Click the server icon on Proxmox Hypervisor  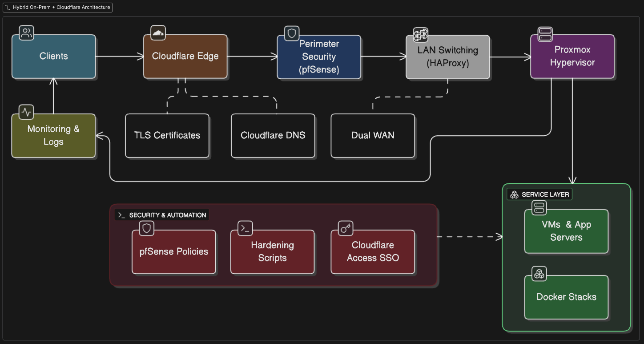(x=545, y=34)
